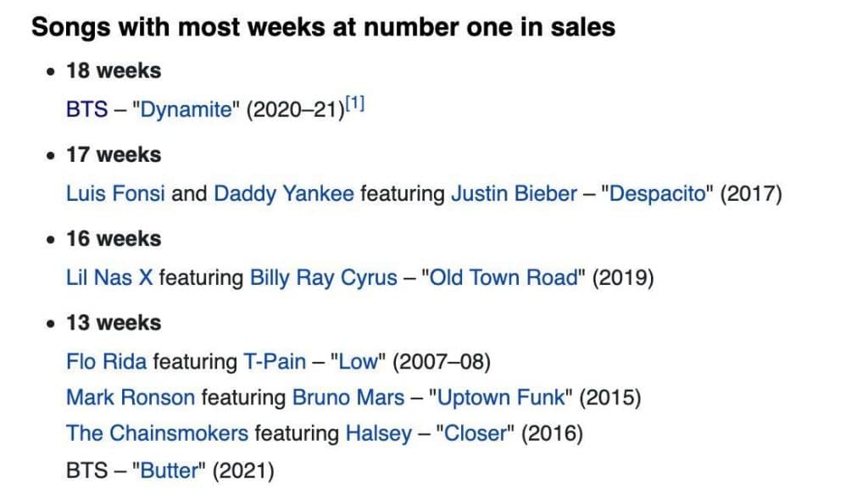Open the Daddy Yankee link
The image size is (868, 495).
(x=284, y=194)
